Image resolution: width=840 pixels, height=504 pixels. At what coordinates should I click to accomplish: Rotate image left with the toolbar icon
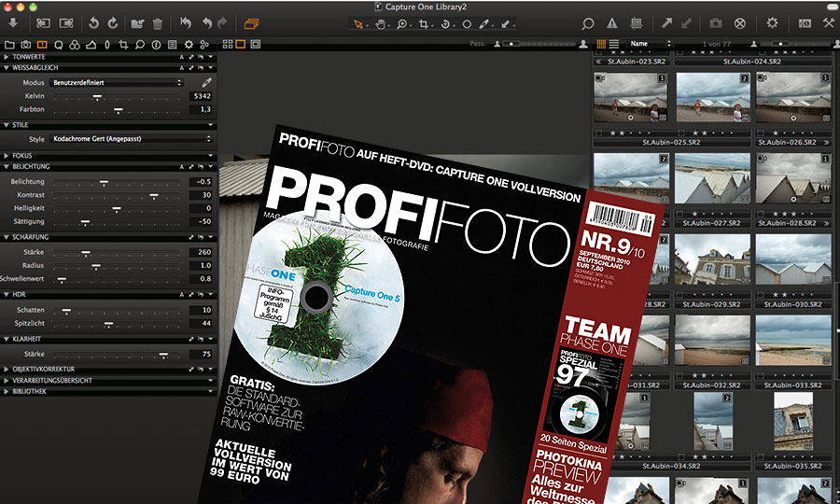pyautogui.click(x=93, y=22)
